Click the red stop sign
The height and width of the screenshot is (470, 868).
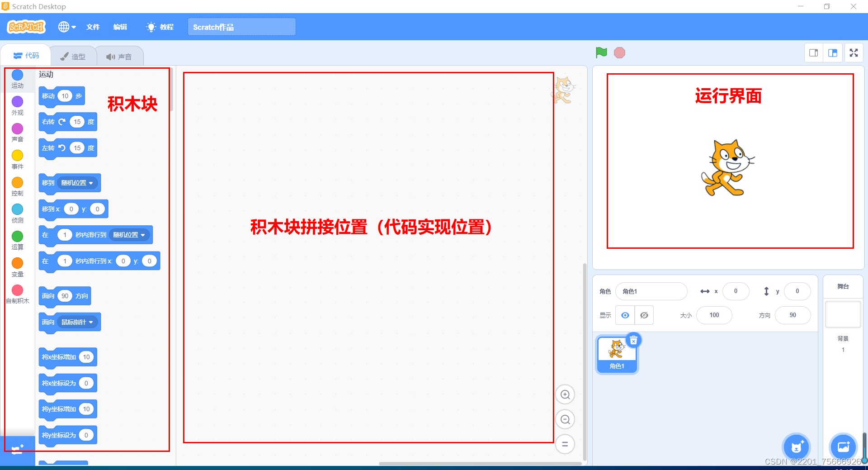pyautogui.click(x=619, y=52)
